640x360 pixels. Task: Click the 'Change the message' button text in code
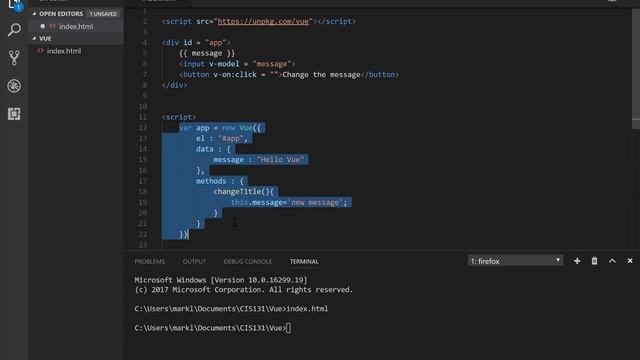click(x=321, y=75)
